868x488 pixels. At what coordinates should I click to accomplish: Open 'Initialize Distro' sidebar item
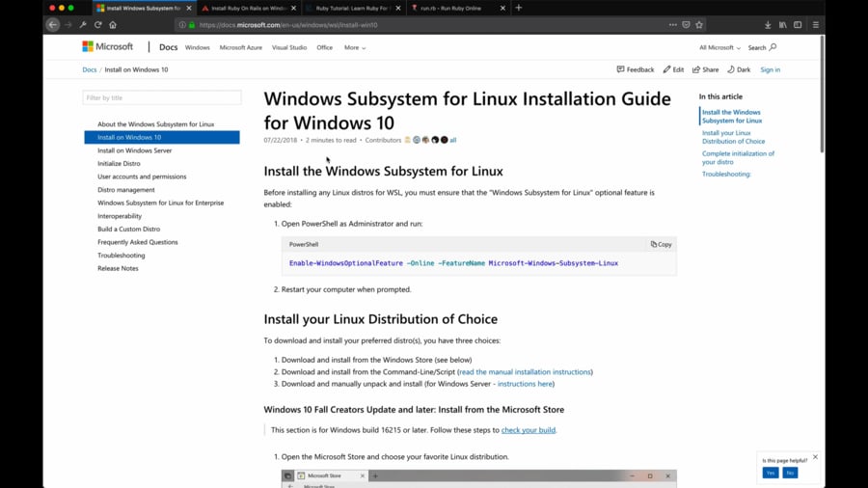(x=119, y=164)
